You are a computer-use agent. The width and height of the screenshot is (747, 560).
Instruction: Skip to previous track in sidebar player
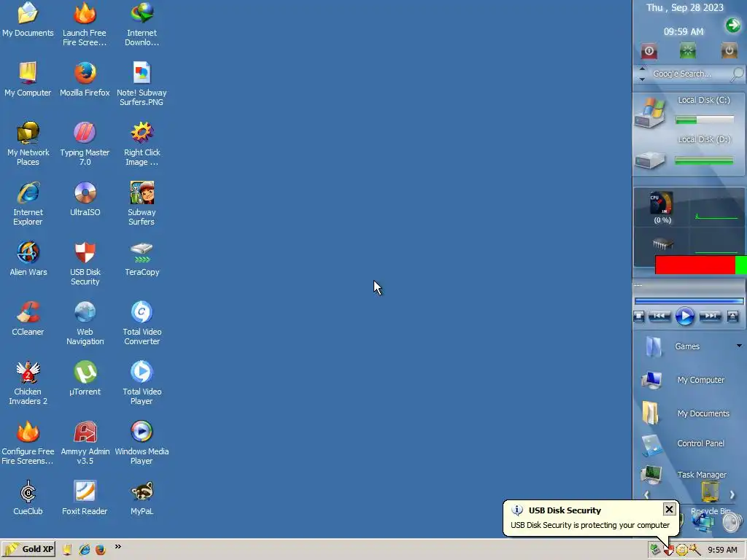point(659,316)
